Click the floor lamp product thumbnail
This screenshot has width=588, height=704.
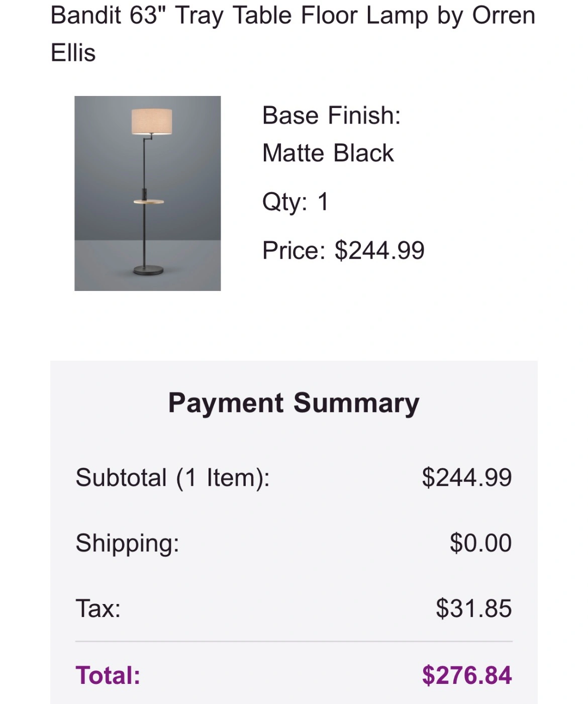pos(148,193)
